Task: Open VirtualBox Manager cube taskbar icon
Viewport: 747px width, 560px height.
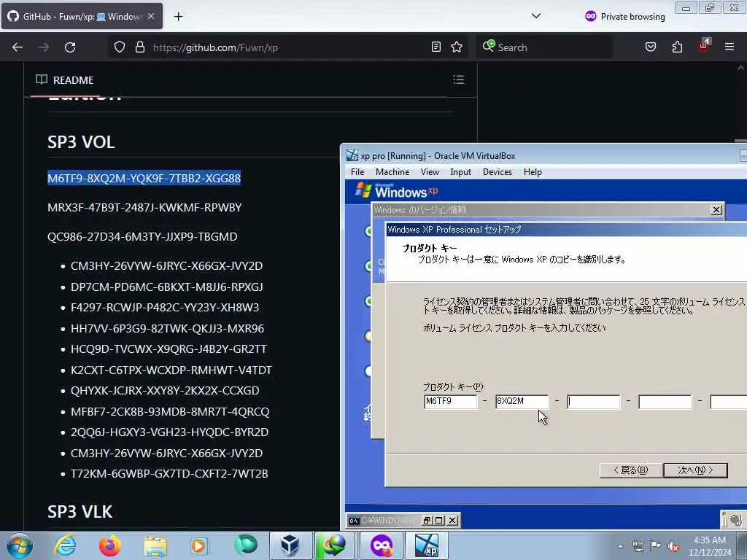Action: pos(290,545)
